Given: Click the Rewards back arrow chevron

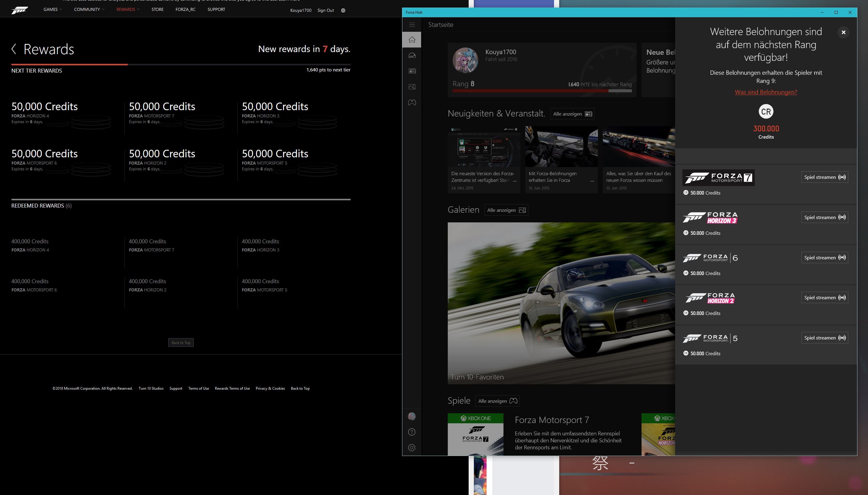Looking at the screenshot, I should [14, 49].
